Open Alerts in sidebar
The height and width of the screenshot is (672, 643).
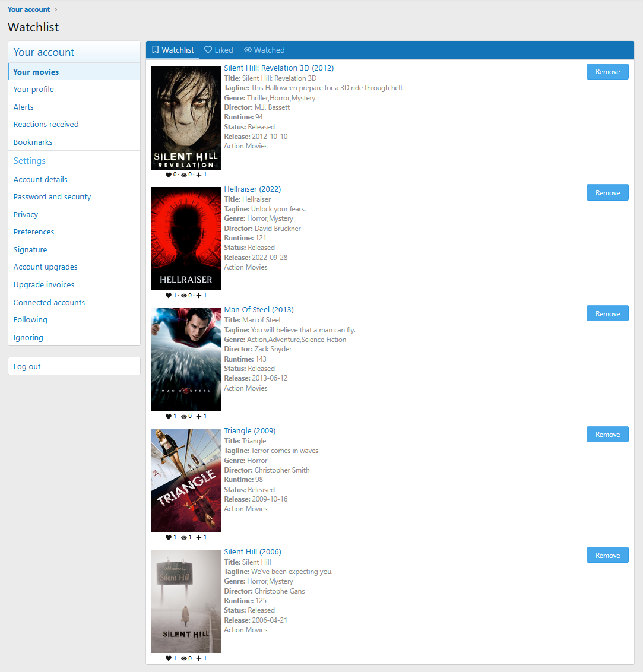click(74, 107)
